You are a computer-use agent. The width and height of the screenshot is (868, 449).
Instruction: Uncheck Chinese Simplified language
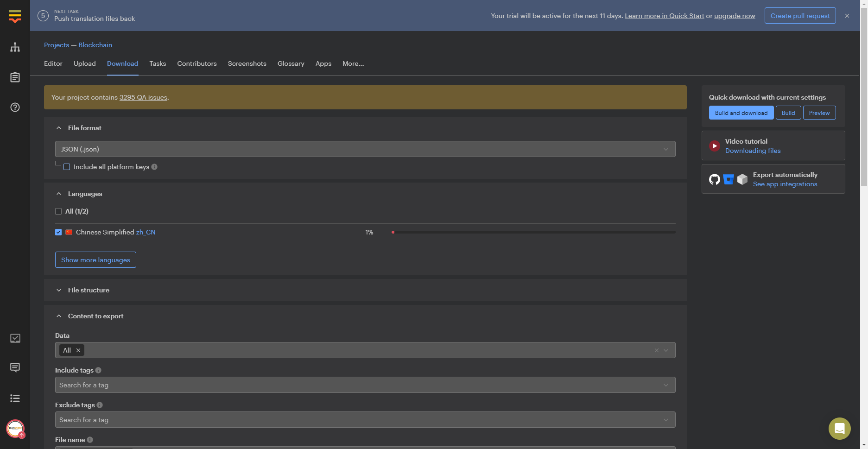point(58,232)
